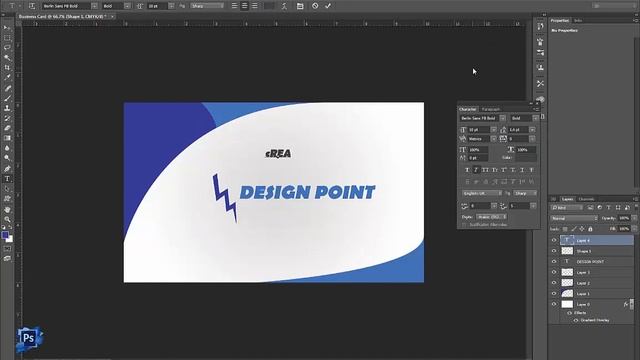Screen dimensions: 640x360
Task: Select the Clone Stamp tool
Action: pyautogui.click(x=7, y=108)
